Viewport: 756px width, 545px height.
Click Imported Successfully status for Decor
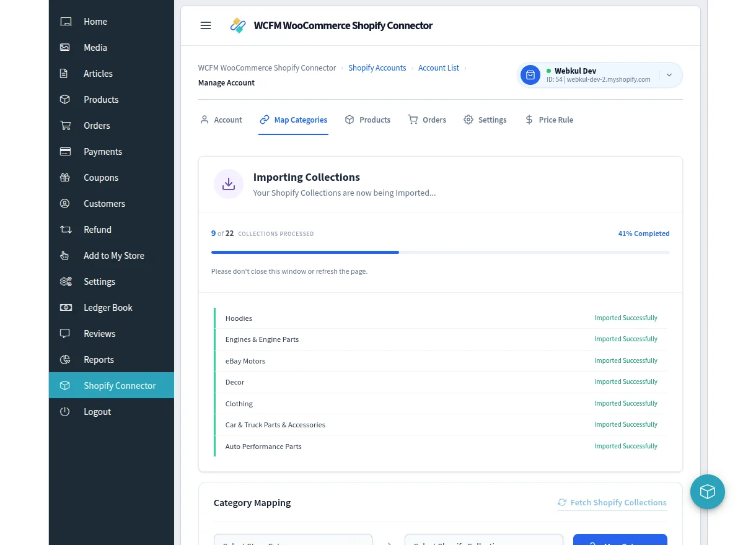pos(626,381)
